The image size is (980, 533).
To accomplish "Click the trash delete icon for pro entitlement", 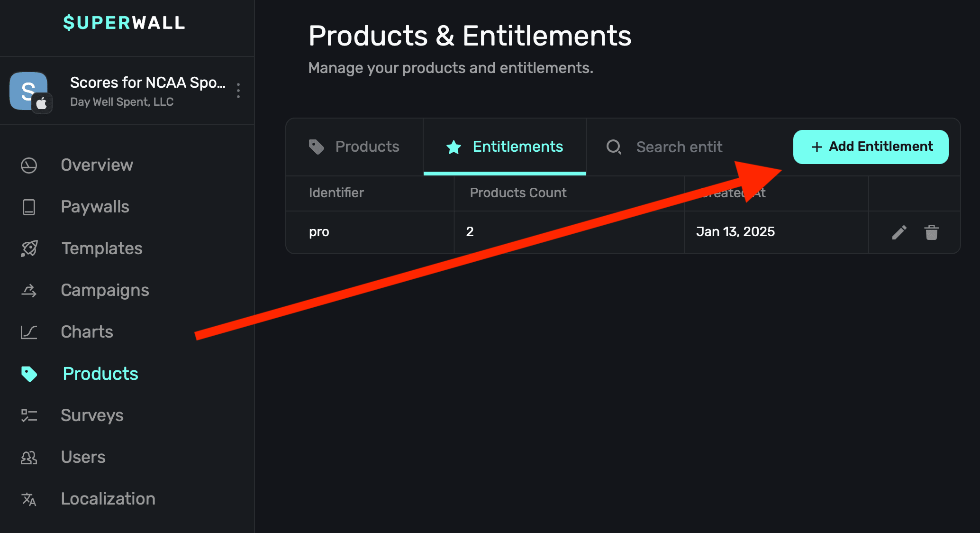I will coord(931,232).
